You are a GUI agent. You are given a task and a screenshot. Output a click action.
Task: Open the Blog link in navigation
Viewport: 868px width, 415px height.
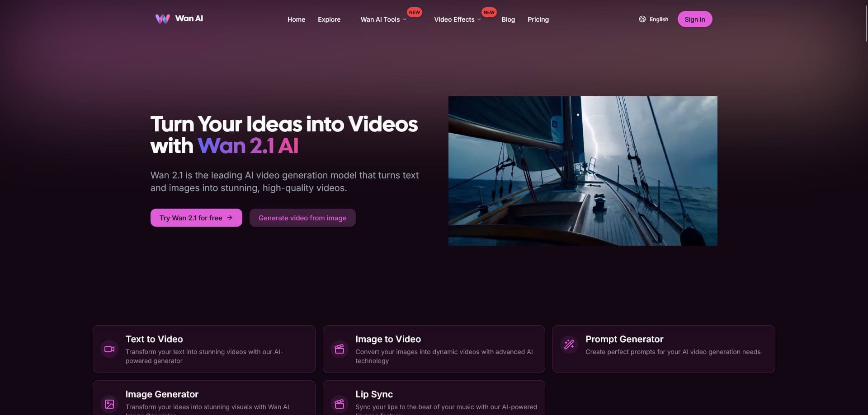tap(508, 19)
